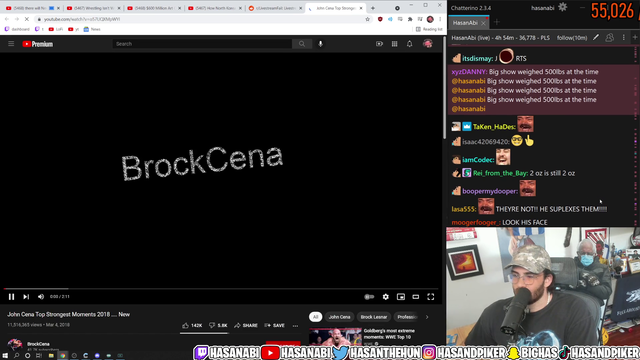Click Rei_from_the_Bay username in chat

pyautogui.click(x=500, y=173)
